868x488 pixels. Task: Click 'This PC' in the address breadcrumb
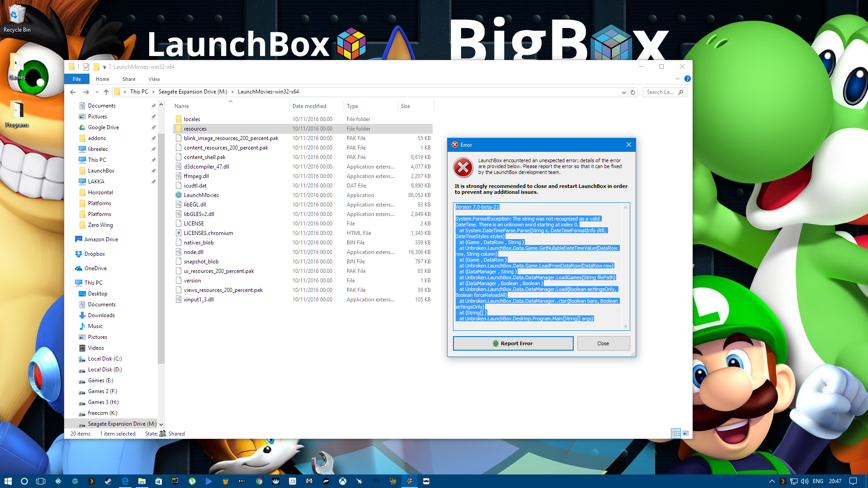click(x=139, y=92)
